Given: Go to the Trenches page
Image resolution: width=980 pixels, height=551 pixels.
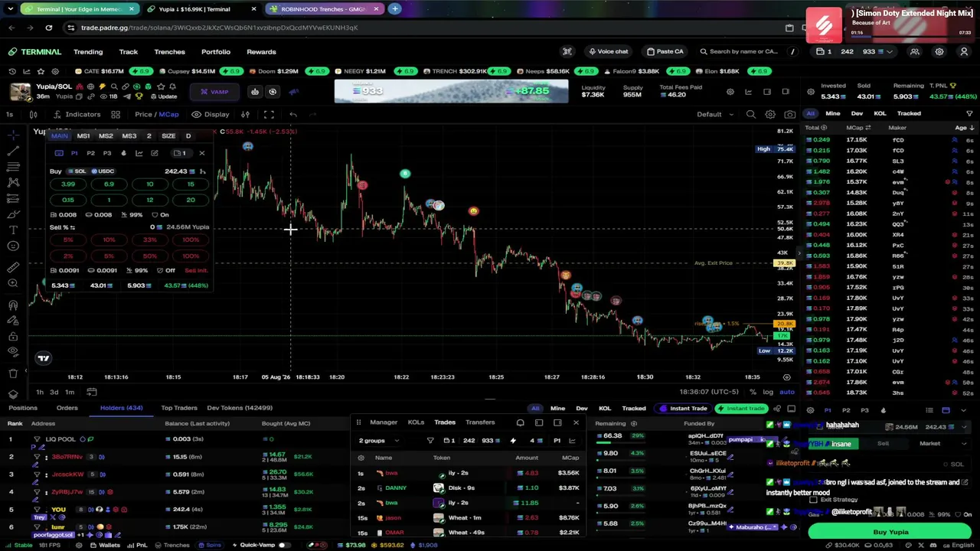Looking at the screenshot, I should 169,52.
